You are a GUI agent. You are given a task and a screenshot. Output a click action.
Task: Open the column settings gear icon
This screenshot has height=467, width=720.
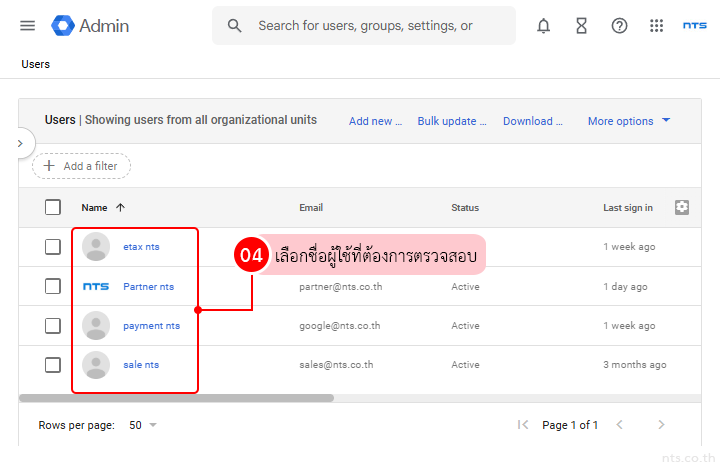click(682, 207)
